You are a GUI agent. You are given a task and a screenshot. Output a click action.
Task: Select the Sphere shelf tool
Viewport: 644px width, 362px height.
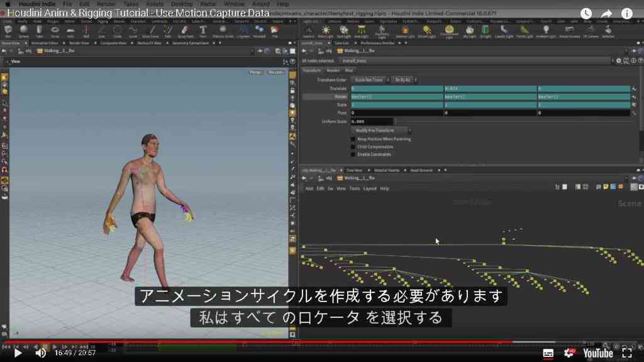24,31
